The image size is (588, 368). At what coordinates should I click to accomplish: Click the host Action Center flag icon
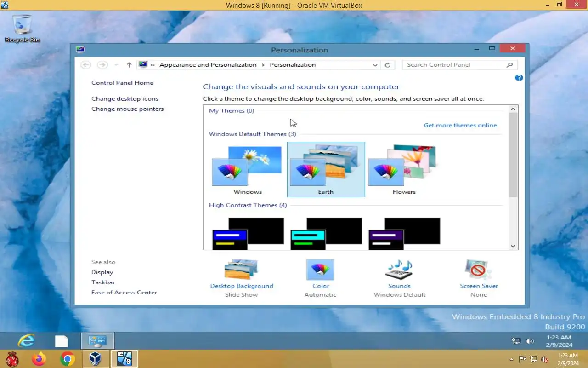click(x=523, y=359)
